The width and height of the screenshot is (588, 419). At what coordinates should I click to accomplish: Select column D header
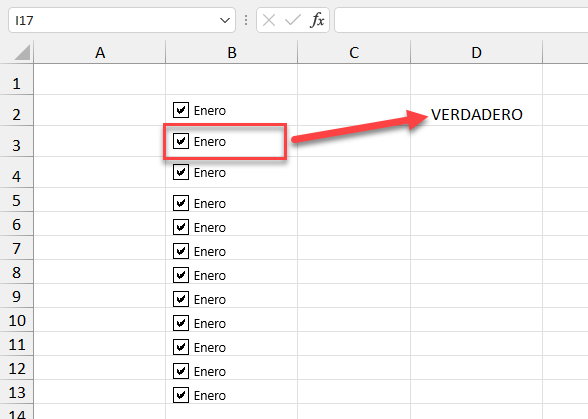pos(476,53)
